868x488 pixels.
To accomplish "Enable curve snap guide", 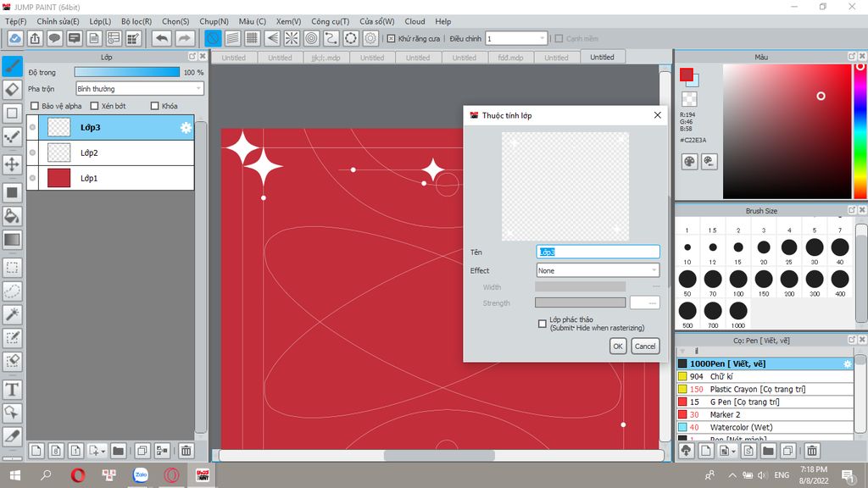I will (331, 38).
